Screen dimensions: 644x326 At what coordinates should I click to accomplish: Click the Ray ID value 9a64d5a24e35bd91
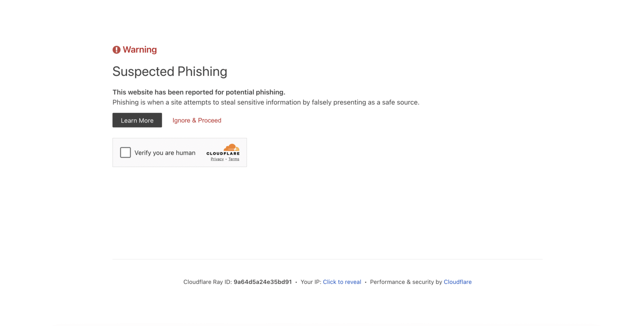point(262,282)
